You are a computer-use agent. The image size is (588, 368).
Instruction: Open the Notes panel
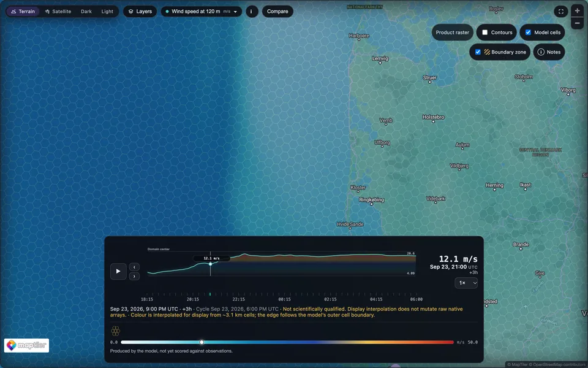(x=549, y=52)
